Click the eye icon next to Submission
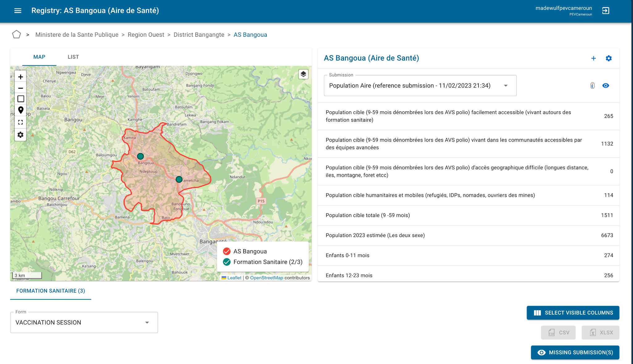The width and height of the screenshot is (633, 364). pyautogui.click(x=605, y=86)
